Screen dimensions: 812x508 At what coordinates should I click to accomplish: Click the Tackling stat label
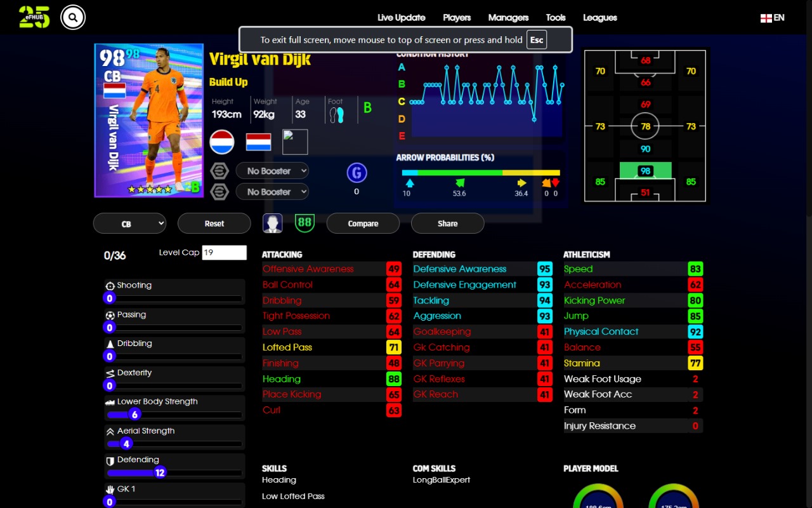(x=431, y=300)
